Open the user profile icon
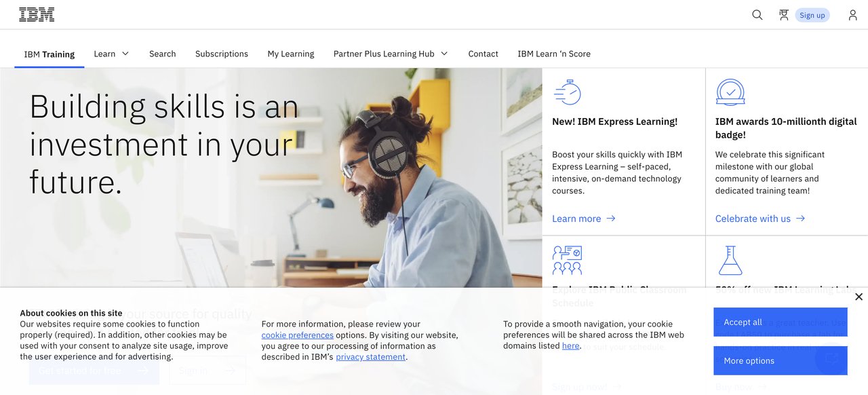Viewport: 868px width, 395px height. tap(853, 15)
